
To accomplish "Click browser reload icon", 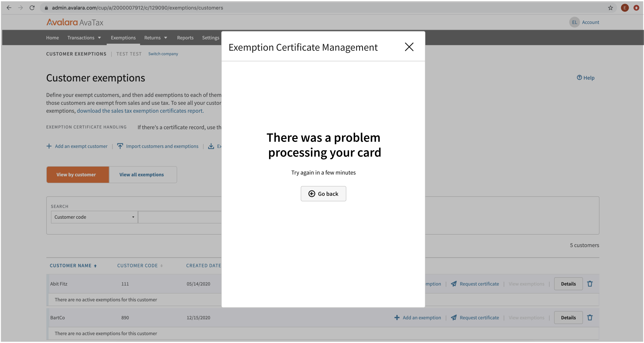I will point(32,8).
